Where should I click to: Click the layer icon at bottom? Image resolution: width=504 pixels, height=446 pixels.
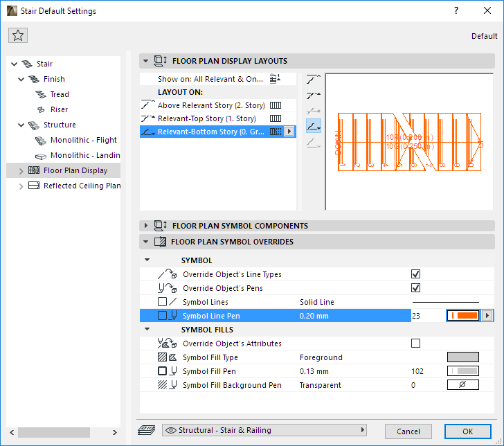click(x=147, y=430)
